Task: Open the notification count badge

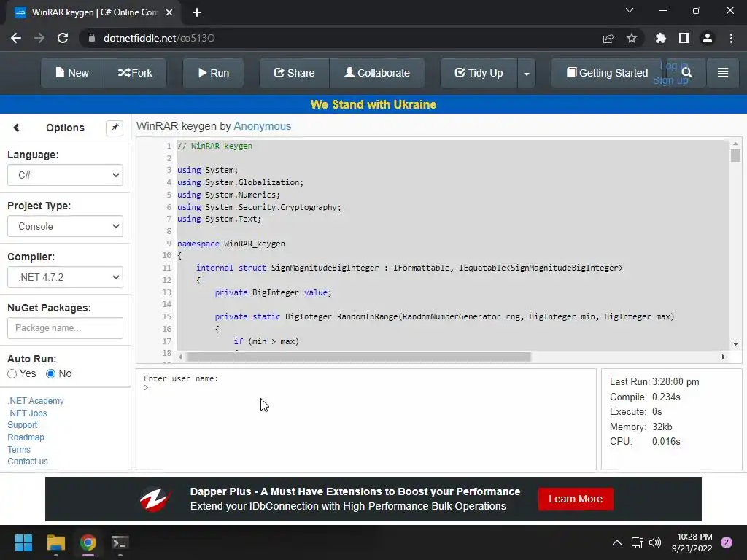Action: point(727,542)
